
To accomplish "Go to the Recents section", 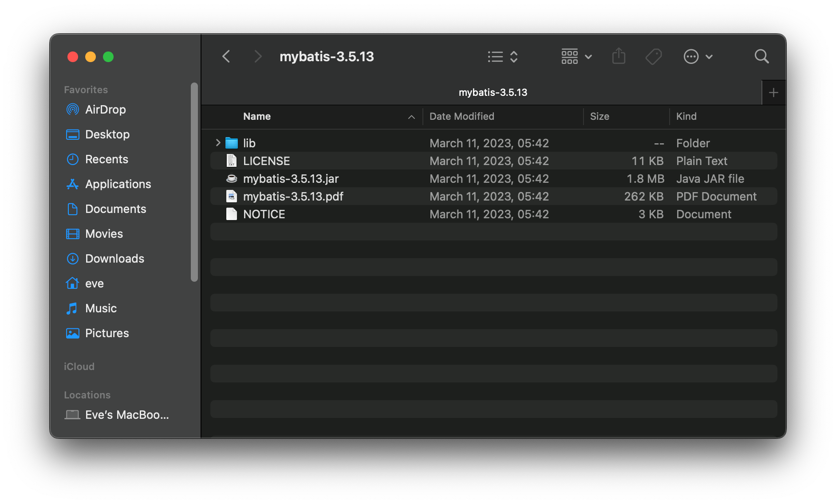I will click(x=106, y=159).
